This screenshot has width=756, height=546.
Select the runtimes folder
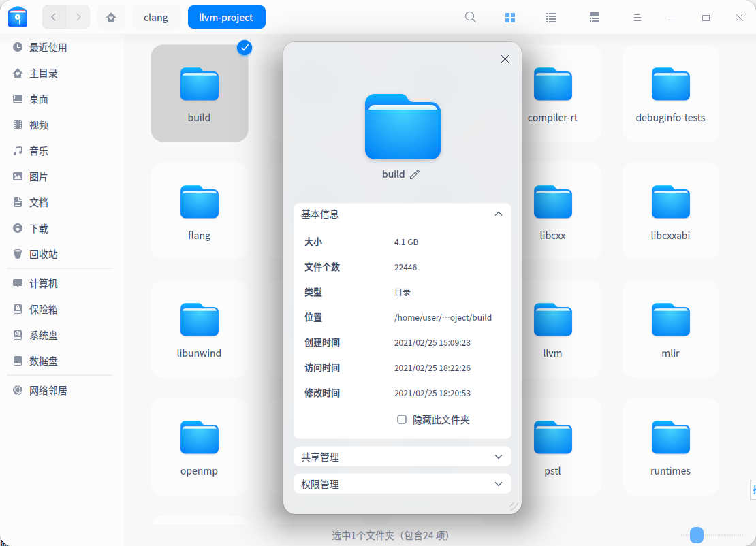(671, 447)
